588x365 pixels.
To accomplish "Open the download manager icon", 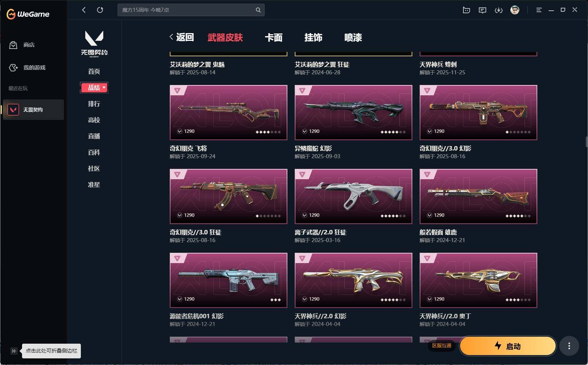I will pos(499,10).
